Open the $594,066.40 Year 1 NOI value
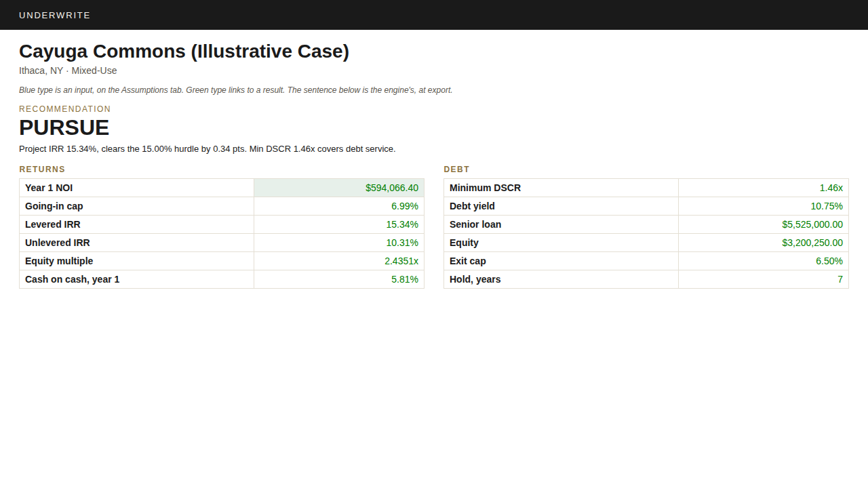868x488 pixels. coord(392,188)
